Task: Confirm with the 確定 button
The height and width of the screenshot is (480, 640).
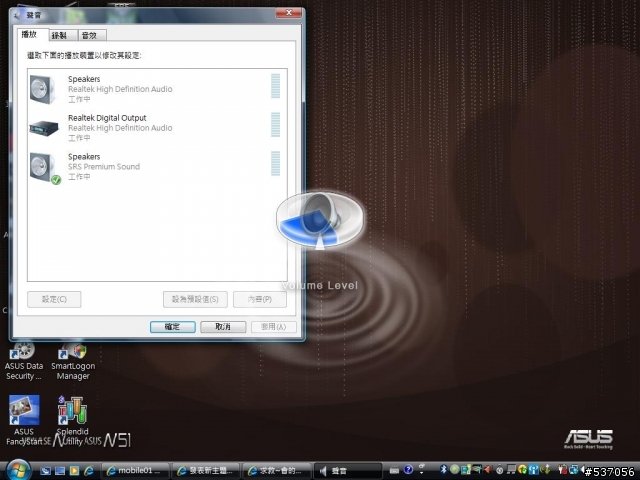Action: [173, 327]
